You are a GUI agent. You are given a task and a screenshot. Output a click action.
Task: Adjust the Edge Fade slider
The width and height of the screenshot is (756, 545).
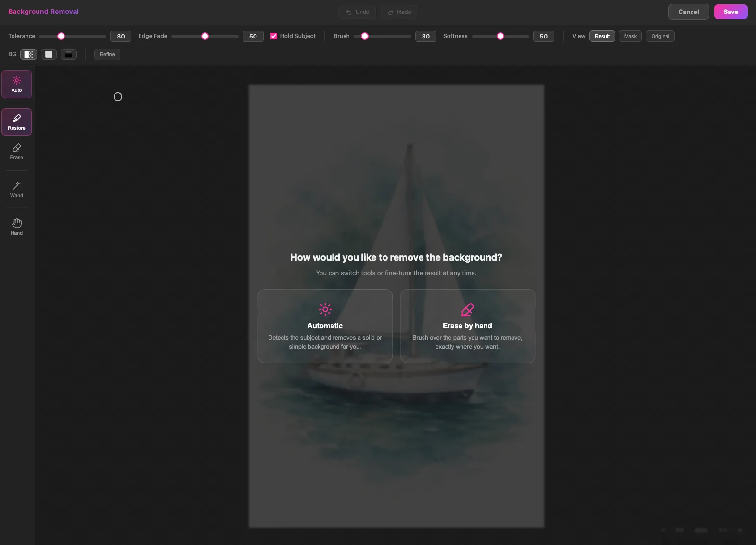click(x=205, y=36)
